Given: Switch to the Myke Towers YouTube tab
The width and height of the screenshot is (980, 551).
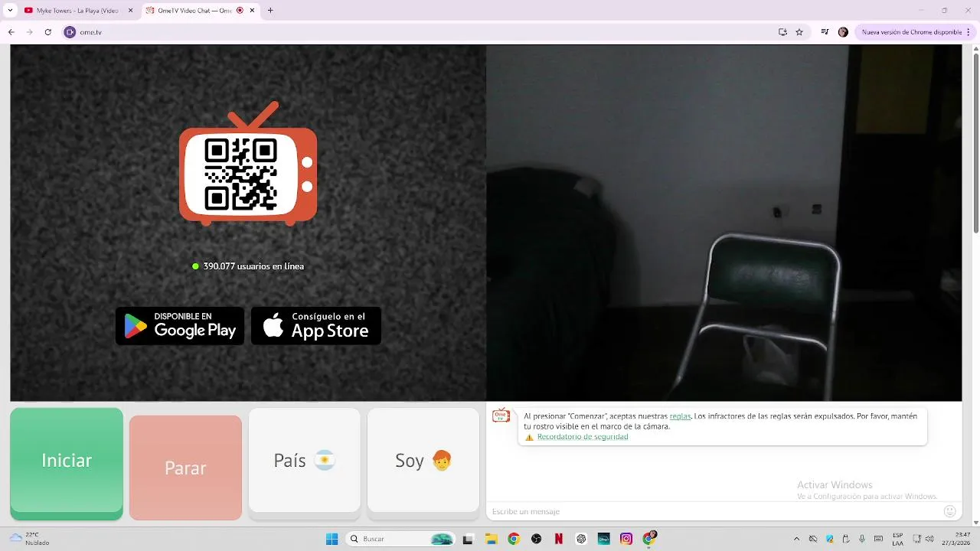Looking at the screenshot, I should tap(79, 11).
